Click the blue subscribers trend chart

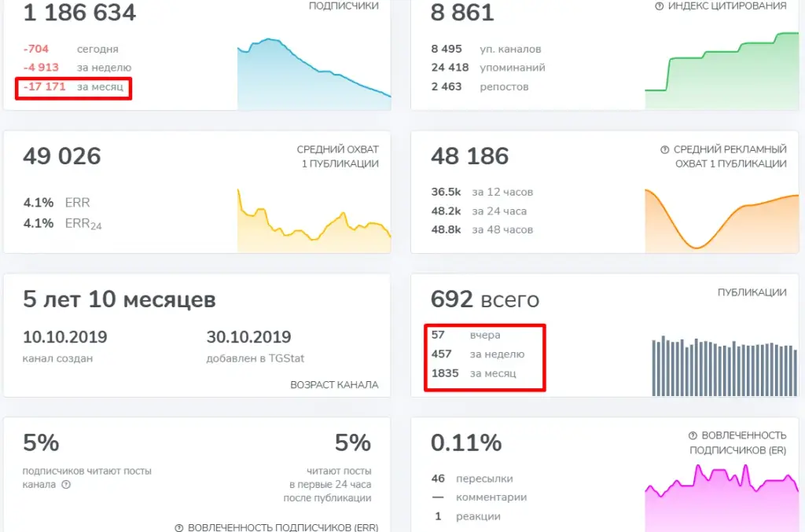314,74
